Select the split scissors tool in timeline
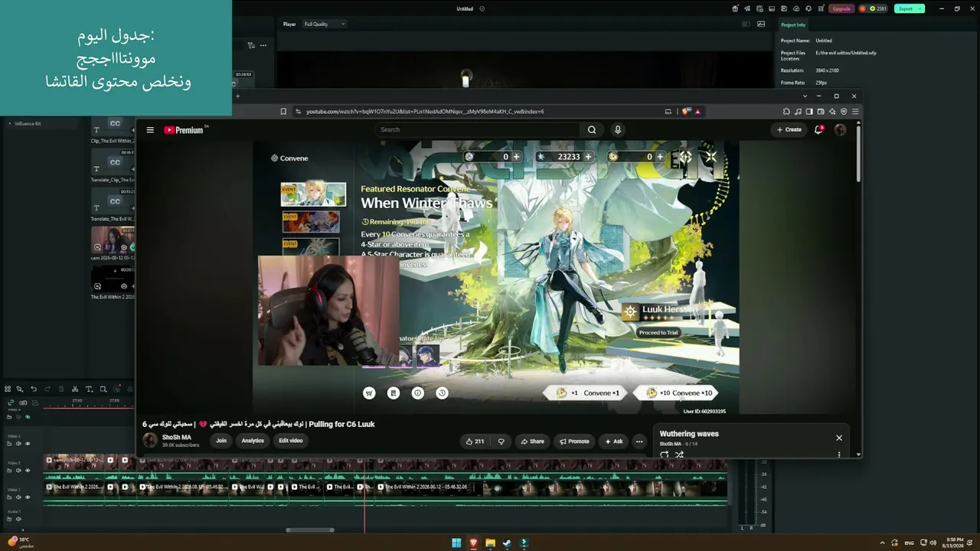This screenshot has width=980, height=551. pos(75,390)
